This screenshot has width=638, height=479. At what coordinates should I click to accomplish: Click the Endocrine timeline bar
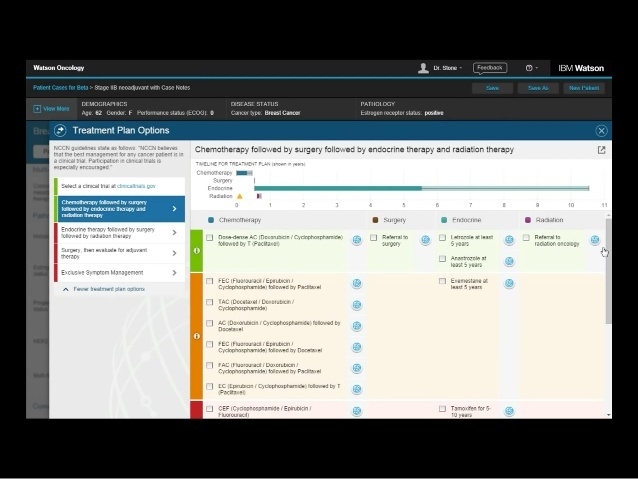[422, 188]
